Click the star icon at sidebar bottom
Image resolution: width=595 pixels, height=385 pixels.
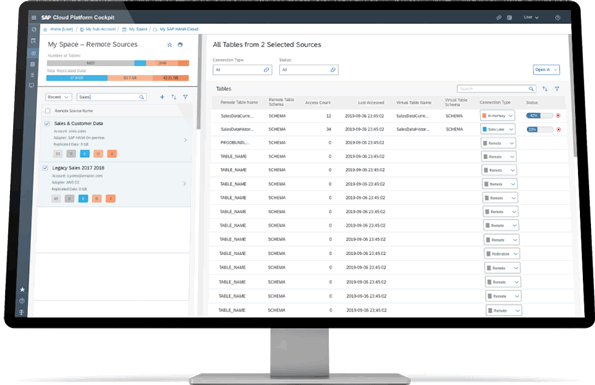[22, 289]
